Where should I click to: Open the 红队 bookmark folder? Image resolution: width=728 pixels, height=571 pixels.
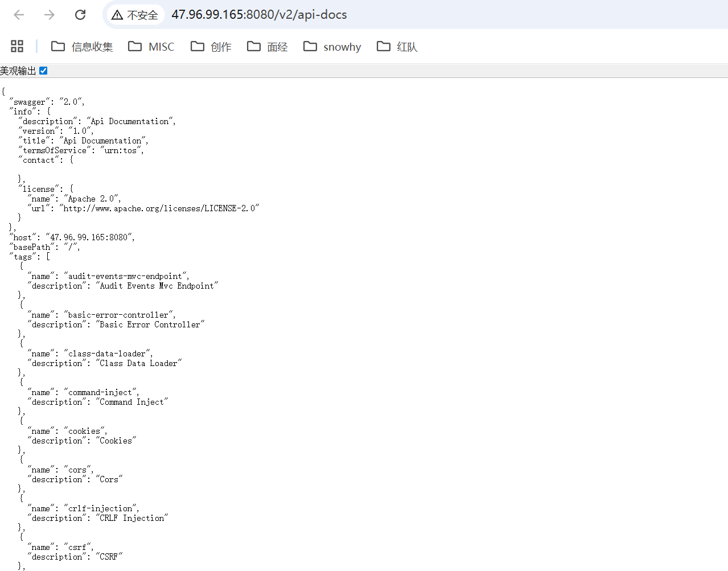397,47
